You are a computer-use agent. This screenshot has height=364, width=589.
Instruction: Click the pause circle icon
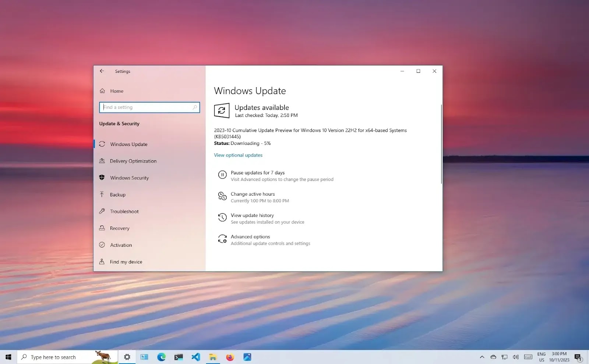(222, 175)
